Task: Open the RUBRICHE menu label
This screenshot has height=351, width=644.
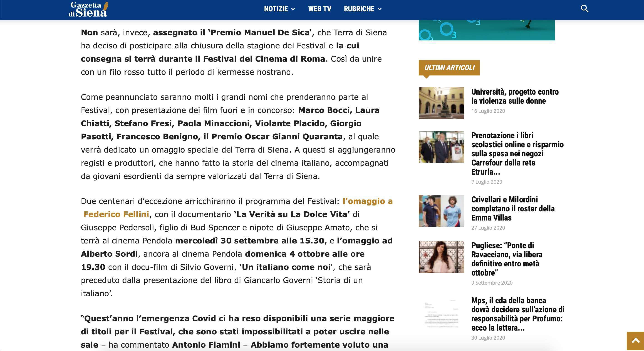Action: click(x=359, y=9)
